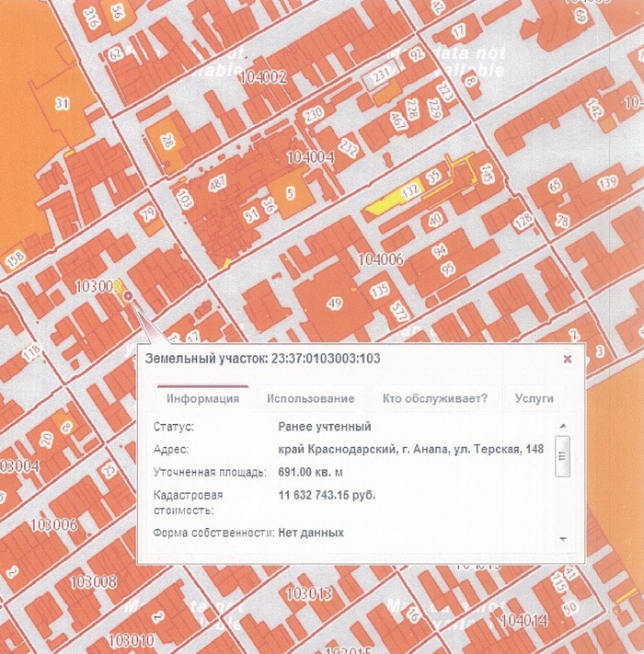The height and width of the screenshot is (654, 644).
Task: Close the land parcel info popup
Action: [x=567, y=359]
